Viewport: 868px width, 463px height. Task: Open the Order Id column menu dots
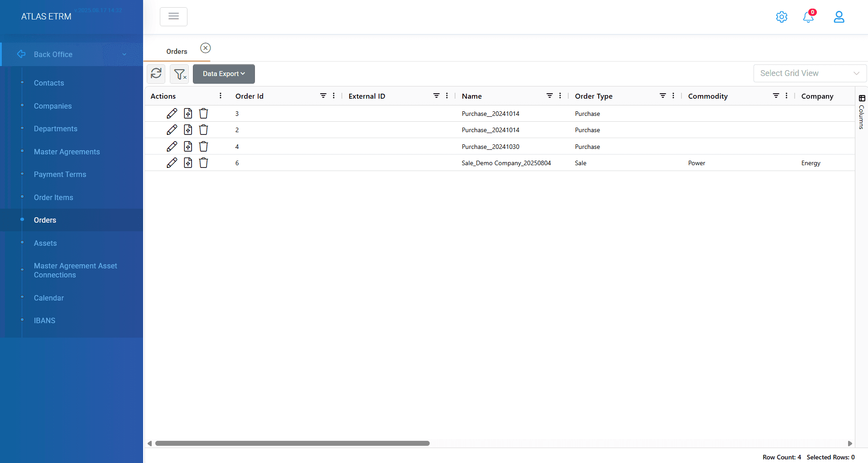(334, 95)
